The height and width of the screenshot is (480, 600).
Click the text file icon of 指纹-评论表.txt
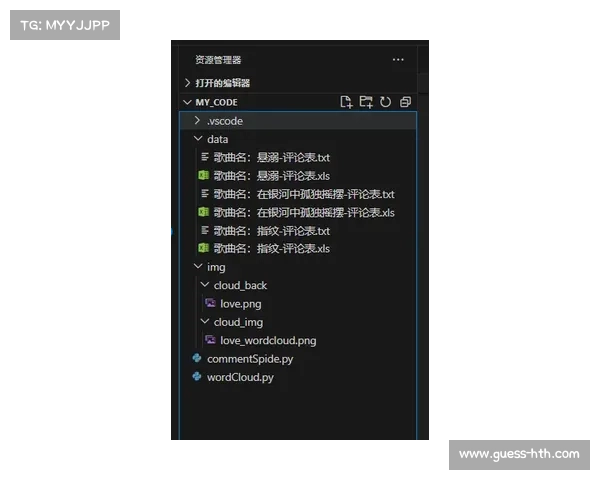click(x=205, y=230)
